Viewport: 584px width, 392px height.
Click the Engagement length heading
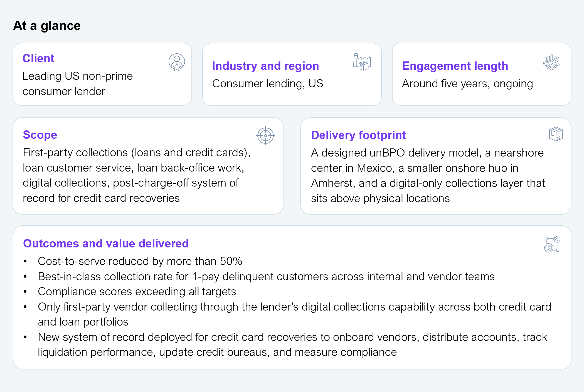pyautogui.click(x=455, y=66)
